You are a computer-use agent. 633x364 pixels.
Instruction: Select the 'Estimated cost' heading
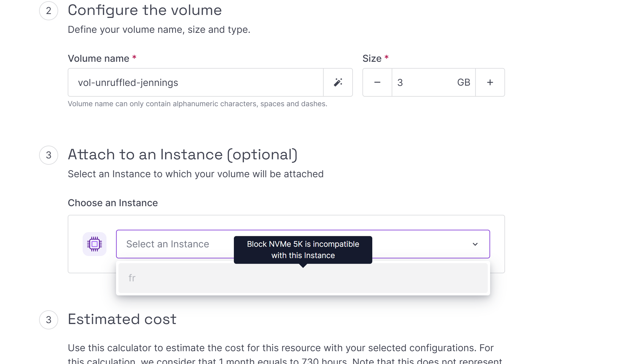pos(122,319)
